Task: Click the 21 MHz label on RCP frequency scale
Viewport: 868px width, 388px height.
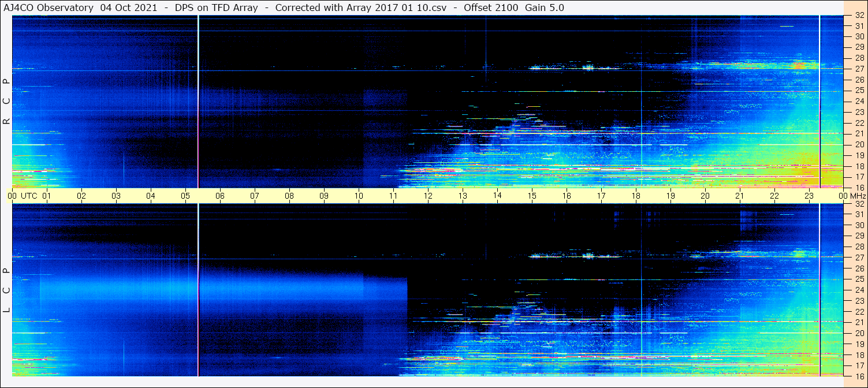Action: (x=859, y=133)
